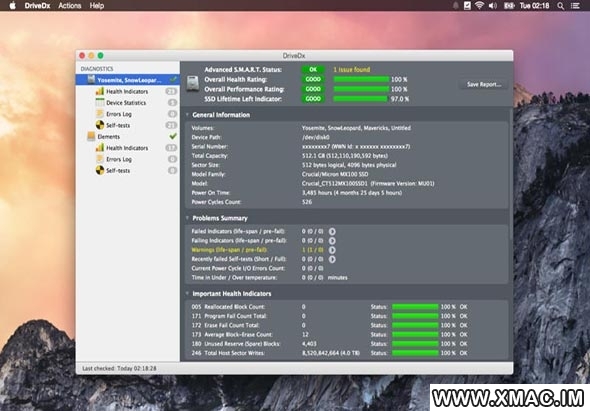Screen dimensions: 590x411
Task: Click the yellow Warnings (life-span / pre-fail) label
Action: coord(229,250)
